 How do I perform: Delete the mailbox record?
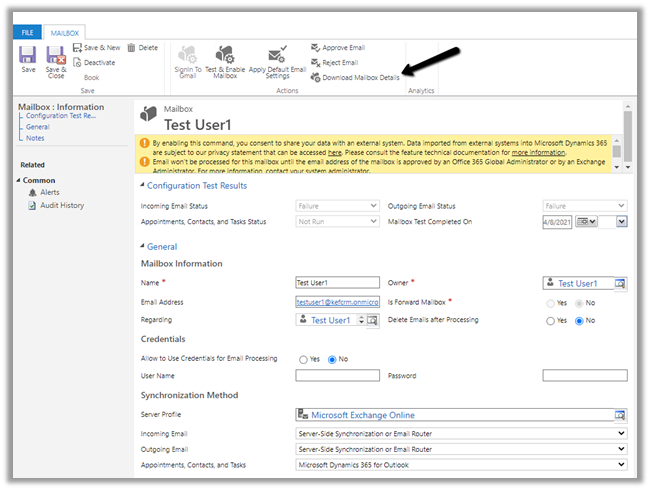(x=142, y=47)
